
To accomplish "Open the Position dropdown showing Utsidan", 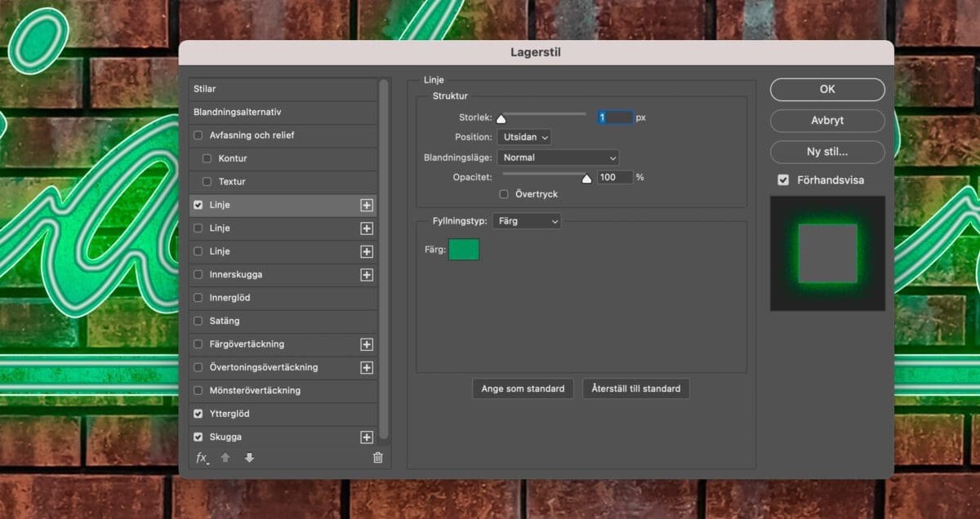I will coord(523,137).
